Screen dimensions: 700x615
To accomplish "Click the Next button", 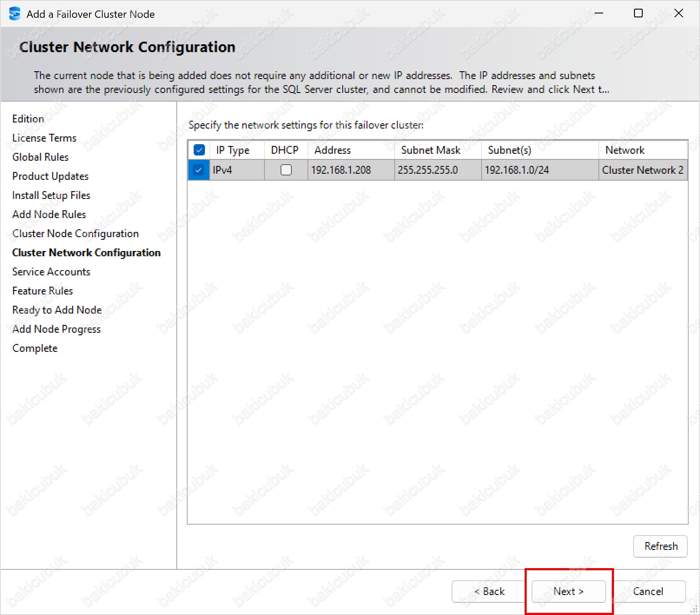I will pyautogui.click(x=568, y=591).
